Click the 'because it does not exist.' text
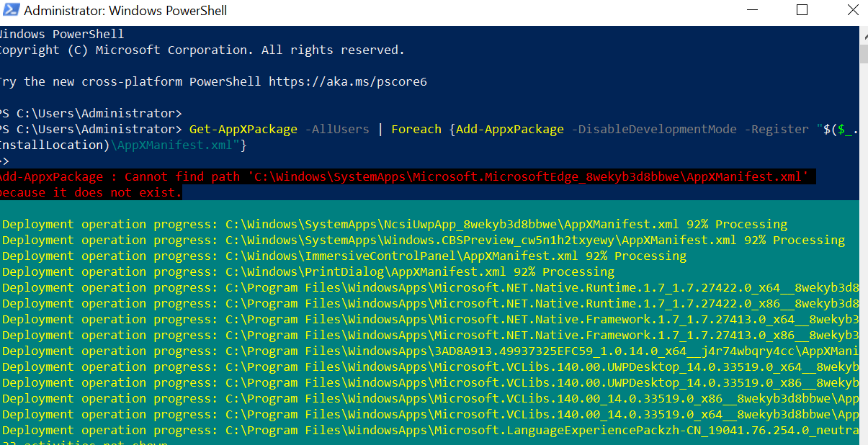This screenshot has width=868, height=445. coord(91,192)
